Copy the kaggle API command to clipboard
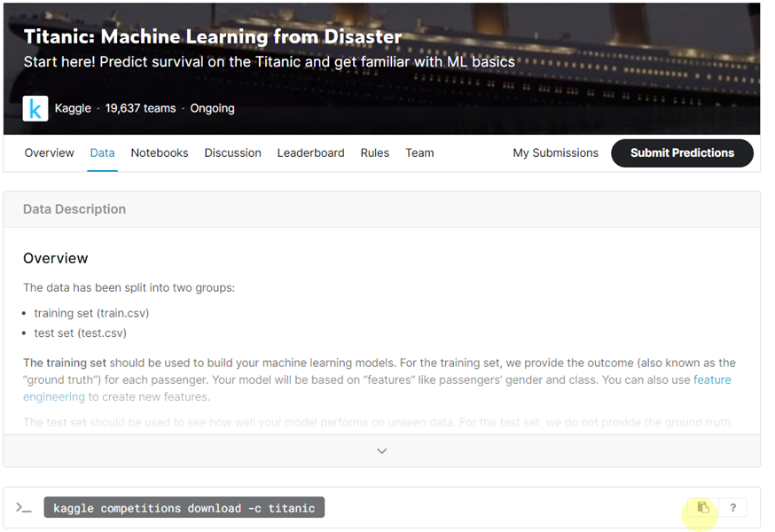This screenshot has width=775, height=532. 703,507
